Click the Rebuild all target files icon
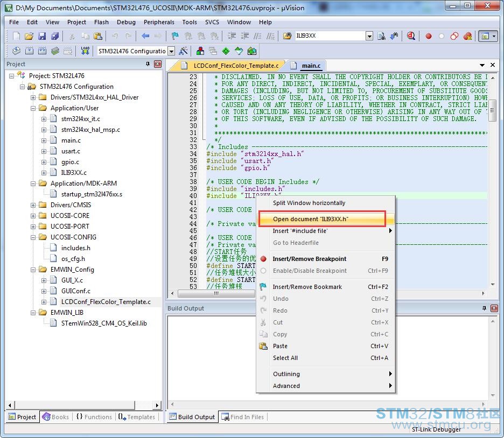 [x=42, y=51]
